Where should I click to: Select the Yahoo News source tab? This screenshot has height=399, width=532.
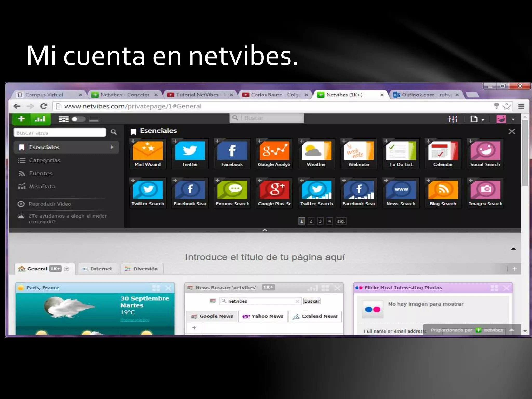coord(263,316)
